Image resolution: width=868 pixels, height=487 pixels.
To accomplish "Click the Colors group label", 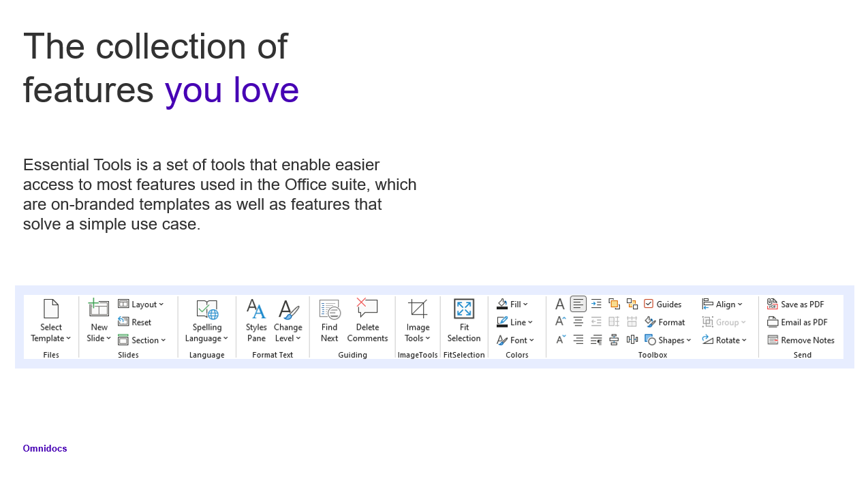I will pyautogui.click(x=517, y=355).
